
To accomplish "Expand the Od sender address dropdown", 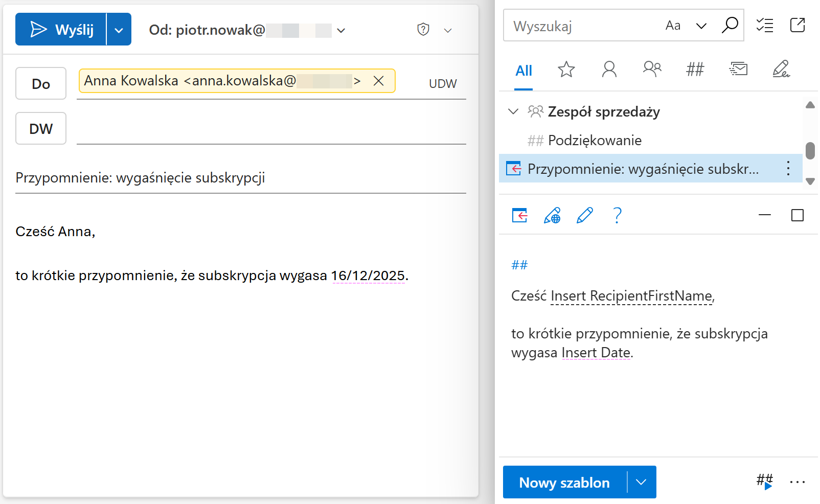I will tap(340, 31).
